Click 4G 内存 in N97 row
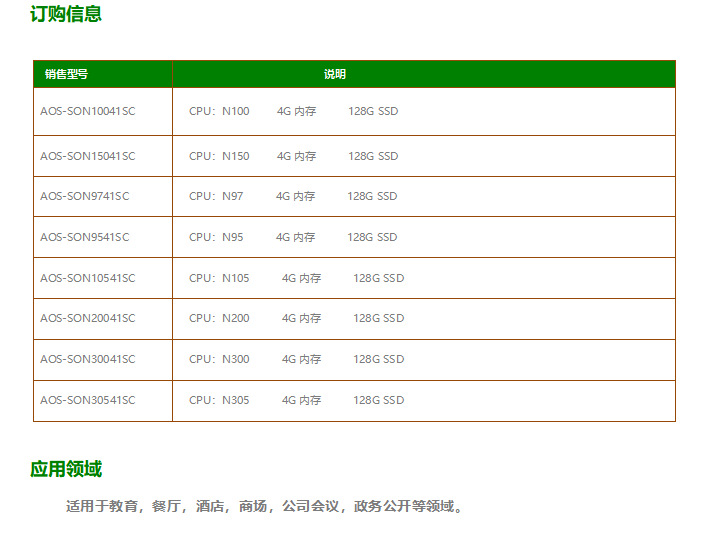 [296, 196]
